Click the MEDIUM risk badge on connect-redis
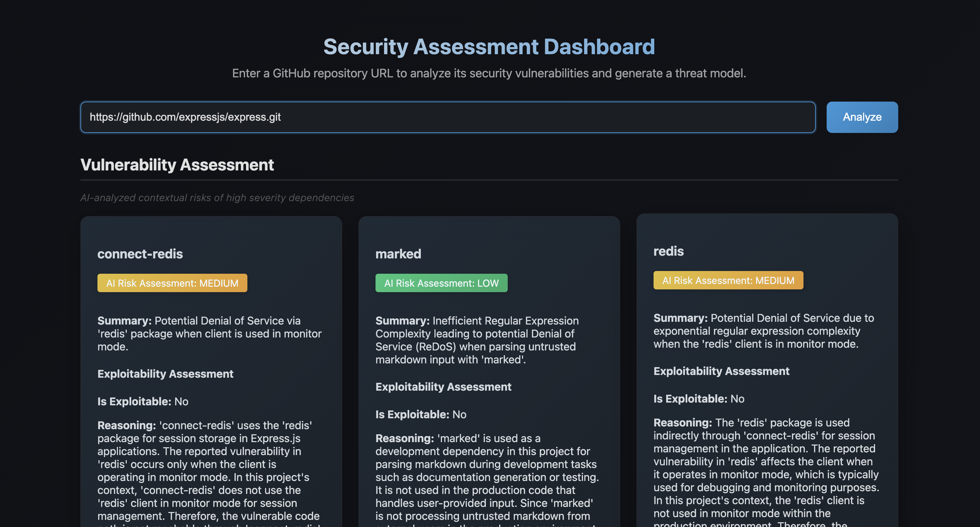Screen dimensions: 980x527 coord(172,283)
